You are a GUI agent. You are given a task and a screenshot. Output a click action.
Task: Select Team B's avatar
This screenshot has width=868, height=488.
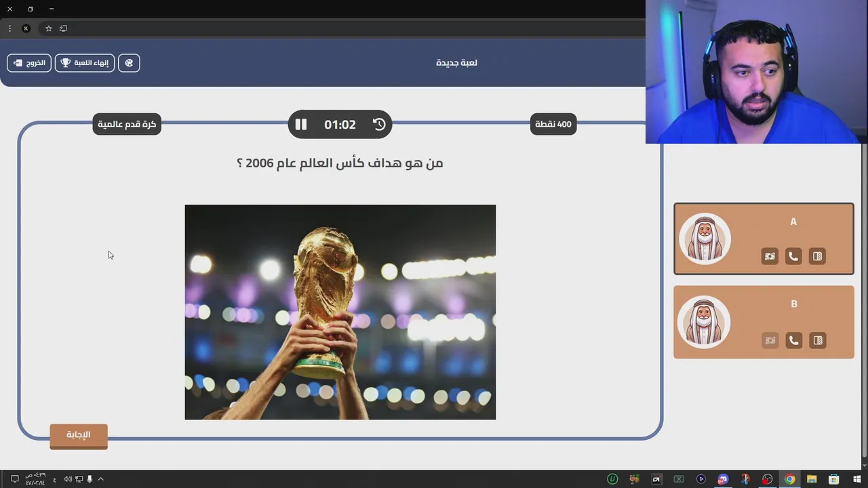point(705,322)
